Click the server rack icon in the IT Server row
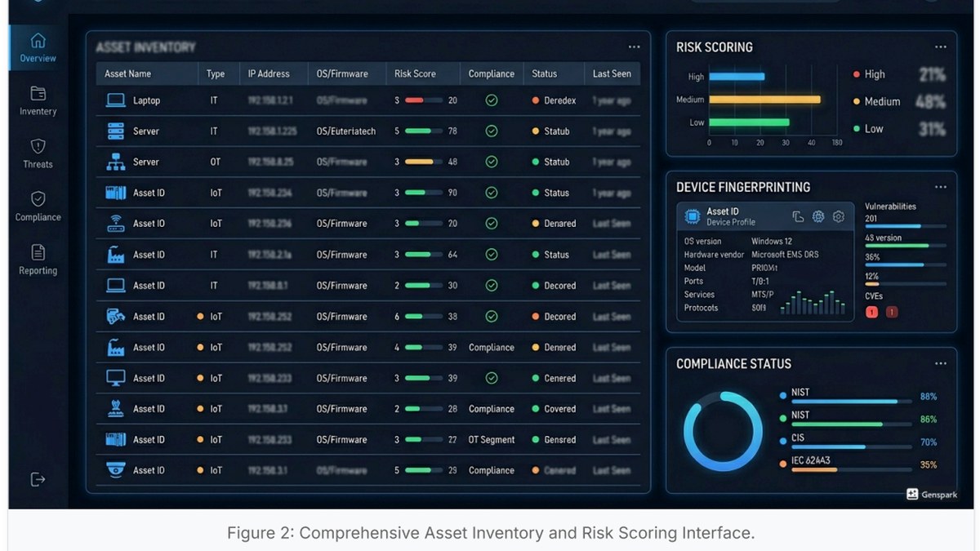Screen dimensions: 980x551 [x=115, y=131]
